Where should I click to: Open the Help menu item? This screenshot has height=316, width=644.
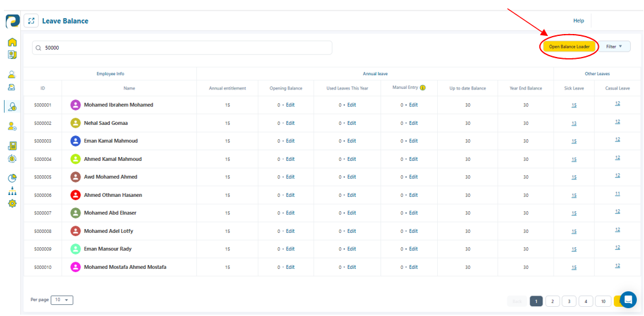579,21
